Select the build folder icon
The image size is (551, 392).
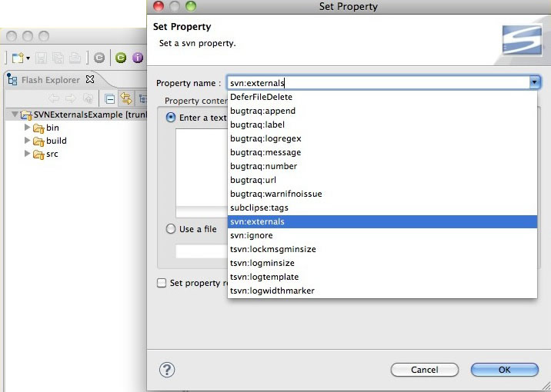(x=38, y=141)
